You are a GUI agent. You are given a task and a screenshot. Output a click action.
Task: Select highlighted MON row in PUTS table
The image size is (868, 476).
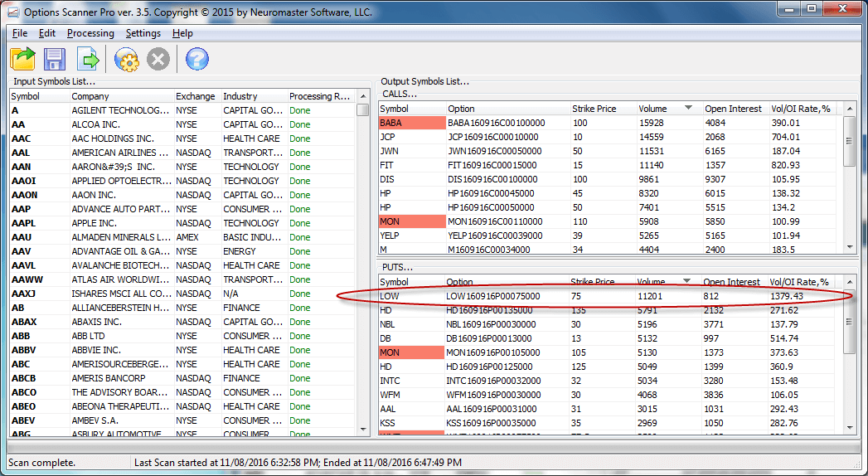[606, 352]
